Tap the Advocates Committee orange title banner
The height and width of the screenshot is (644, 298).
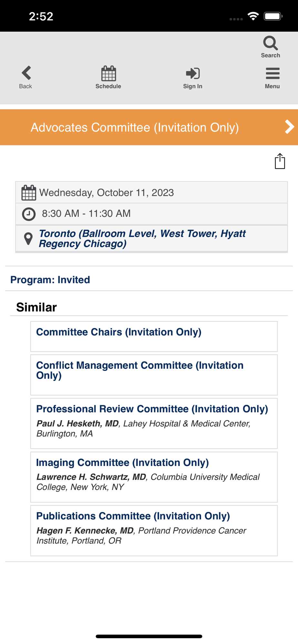135,127
